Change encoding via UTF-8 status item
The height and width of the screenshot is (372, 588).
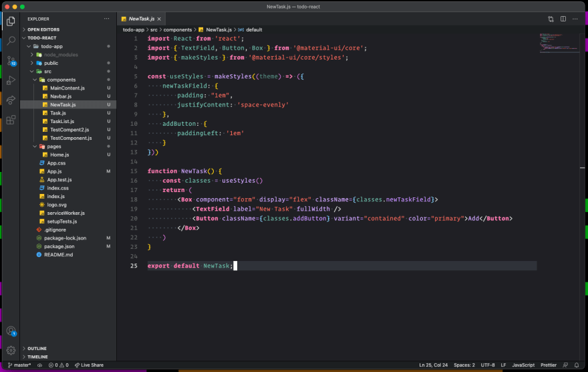488,365
